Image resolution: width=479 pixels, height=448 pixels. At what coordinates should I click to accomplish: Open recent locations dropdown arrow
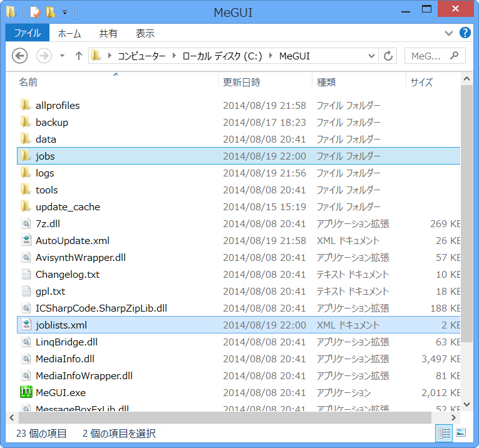[x=63, y=56]
